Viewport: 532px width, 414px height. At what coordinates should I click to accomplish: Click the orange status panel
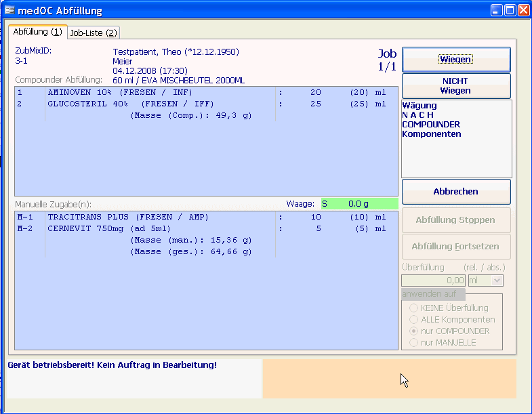(390, 379)
